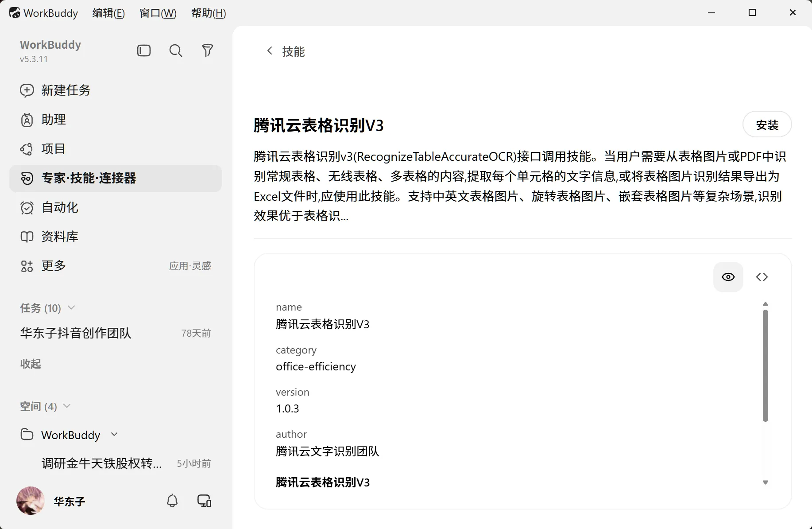Maximize the WorkBuddy window
The image size is (812, 529).
[752, 13]
